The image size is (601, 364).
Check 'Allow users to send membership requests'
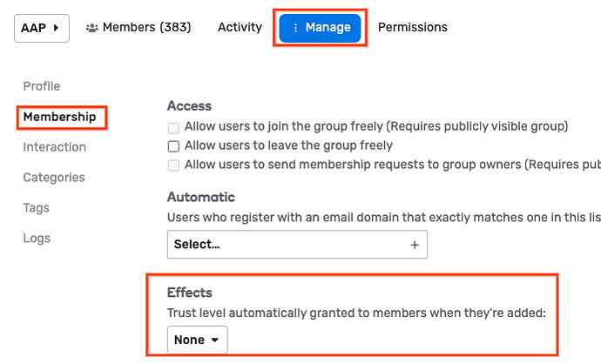coord(173,165)
